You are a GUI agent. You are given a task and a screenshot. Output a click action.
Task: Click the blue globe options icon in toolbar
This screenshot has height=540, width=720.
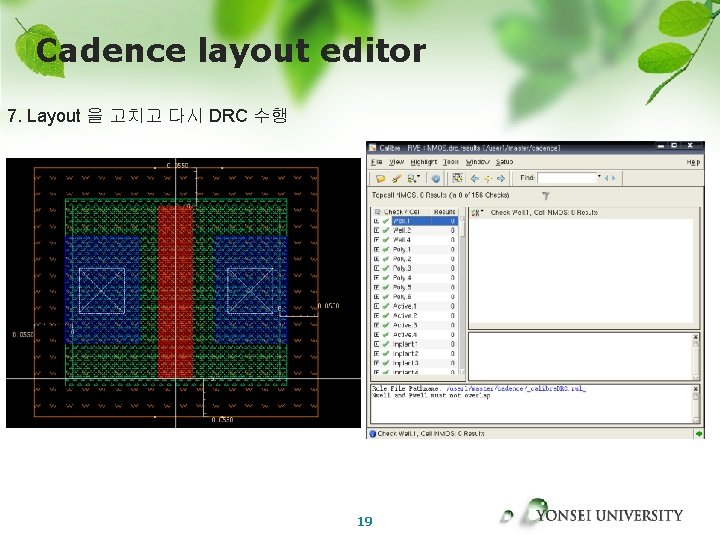(436, 178)
